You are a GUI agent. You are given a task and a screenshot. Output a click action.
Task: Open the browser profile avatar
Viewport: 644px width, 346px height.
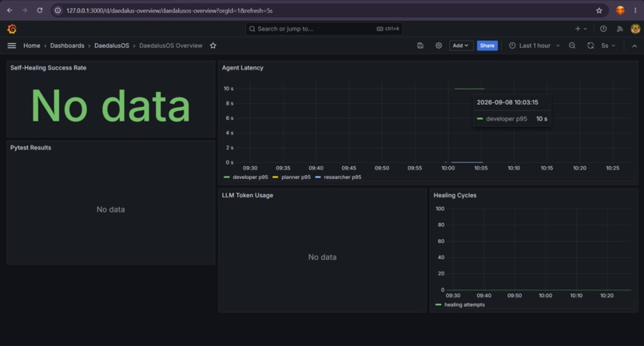(x=620, y=10)
